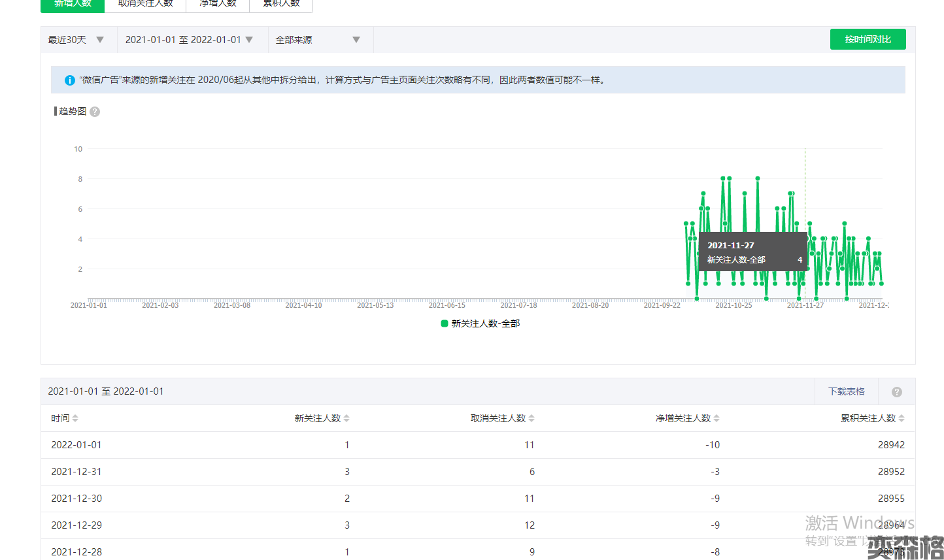
Task: Sort by 取消关注人数 column arrows
Action: (531, 418)
